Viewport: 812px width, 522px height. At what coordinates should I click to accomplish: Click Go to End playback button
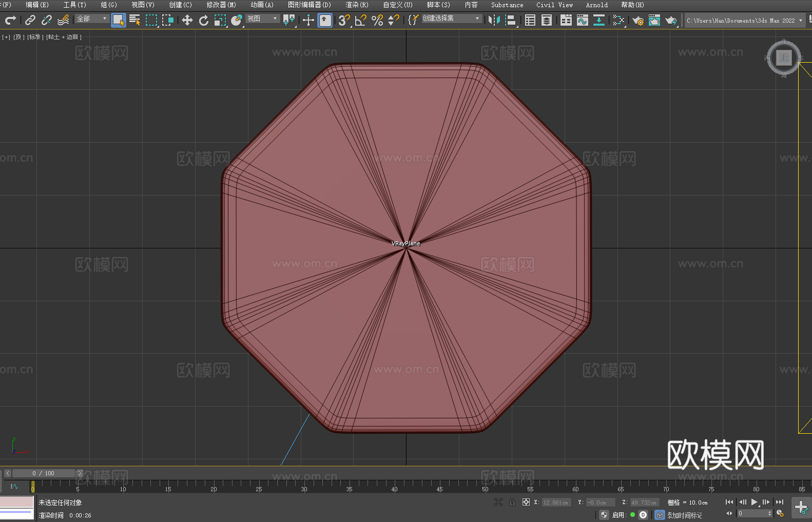[780, 502]
